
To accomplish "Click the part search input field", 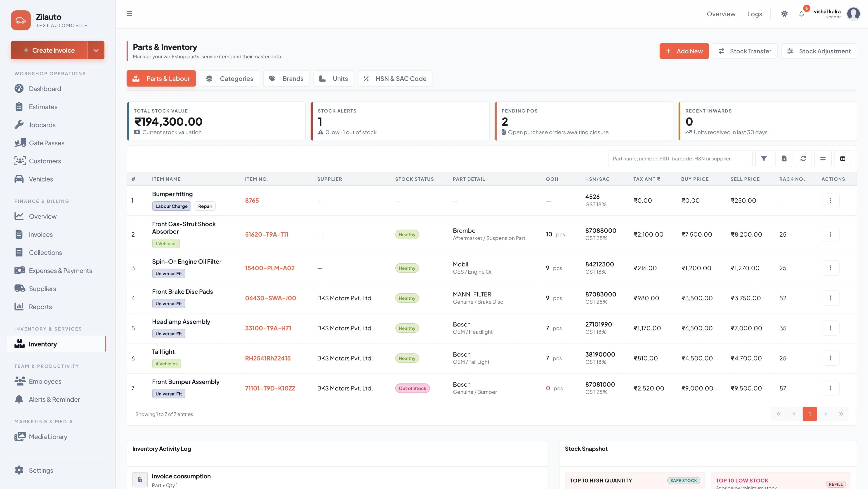I will pyautogui.click(x=680, y=159).
